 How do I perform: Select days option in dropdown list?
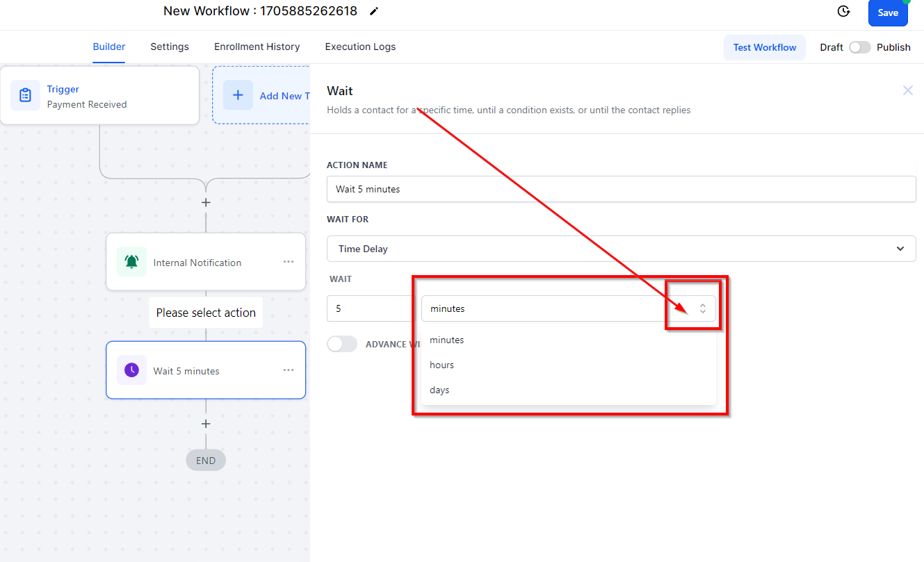pos(569,390)
